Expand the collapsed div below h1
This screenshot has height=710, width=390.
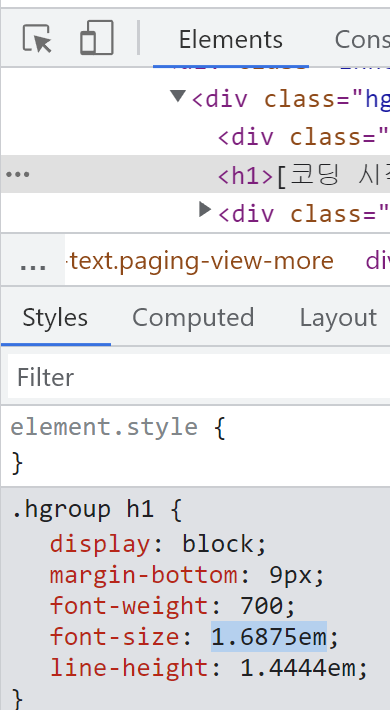[x=205, y=209]
